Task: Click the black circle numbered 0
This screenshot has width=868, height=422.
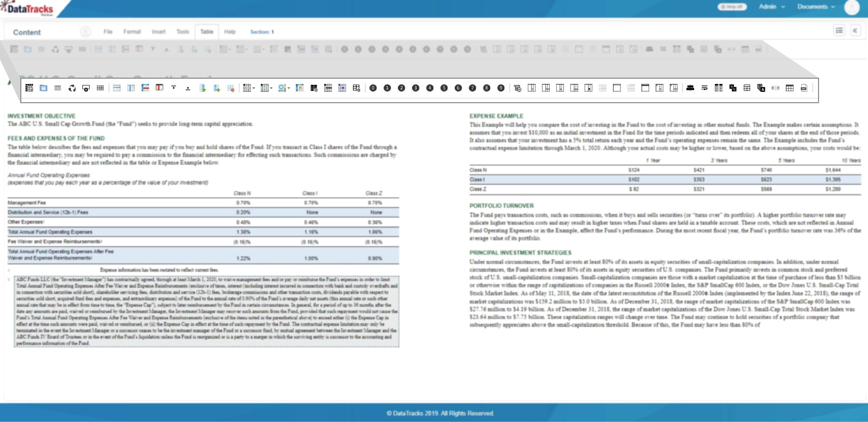Action: tap(373, 88)
